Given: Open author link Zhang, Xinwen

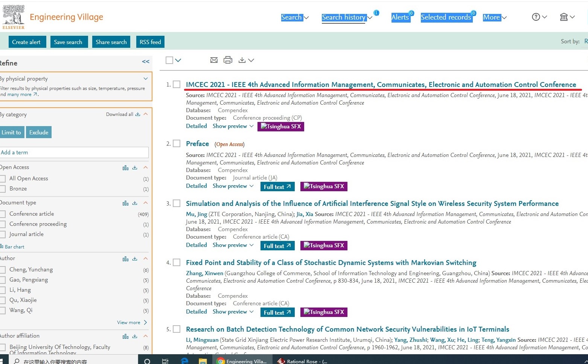Looking at the screenshot, I should coord(204,273).
